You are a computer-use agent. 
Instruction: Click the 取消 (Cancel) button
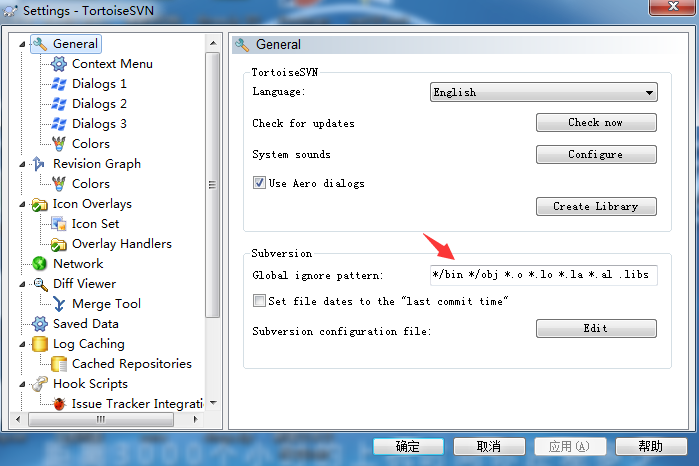pos(489,446)
